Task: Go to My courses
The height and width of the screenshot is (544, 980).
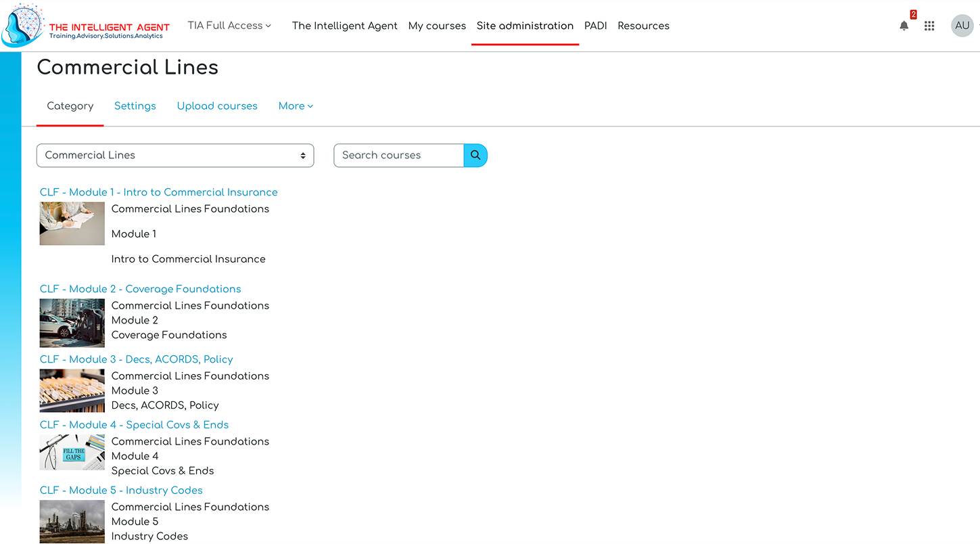Action: click(437, 26)
